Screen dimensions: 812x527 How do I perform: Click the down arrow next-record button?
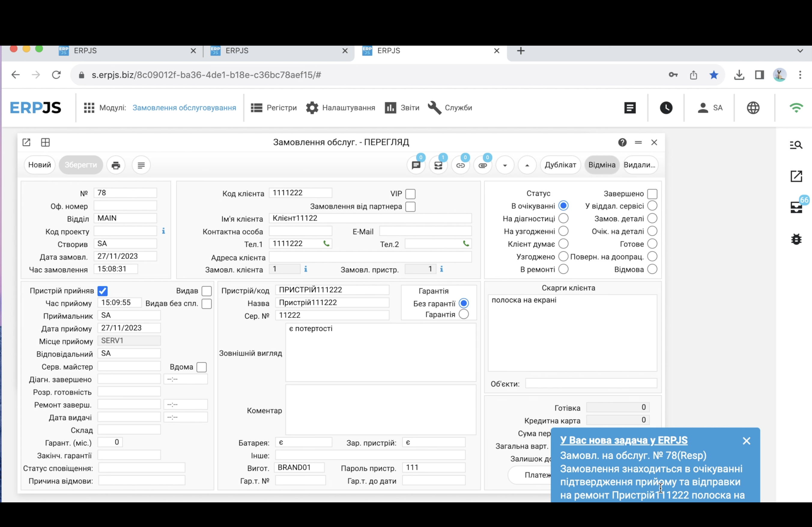tap(504, 165)
